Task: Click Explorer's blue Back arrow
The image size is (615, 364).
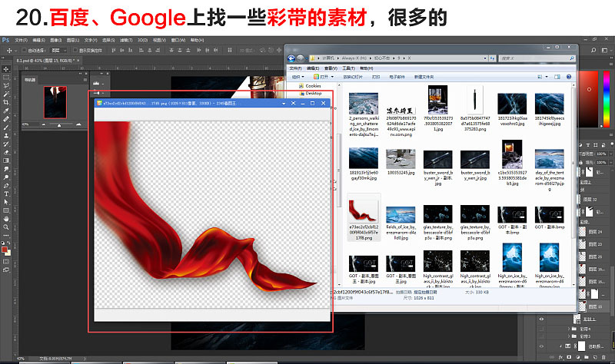Action: click(291, 58)
